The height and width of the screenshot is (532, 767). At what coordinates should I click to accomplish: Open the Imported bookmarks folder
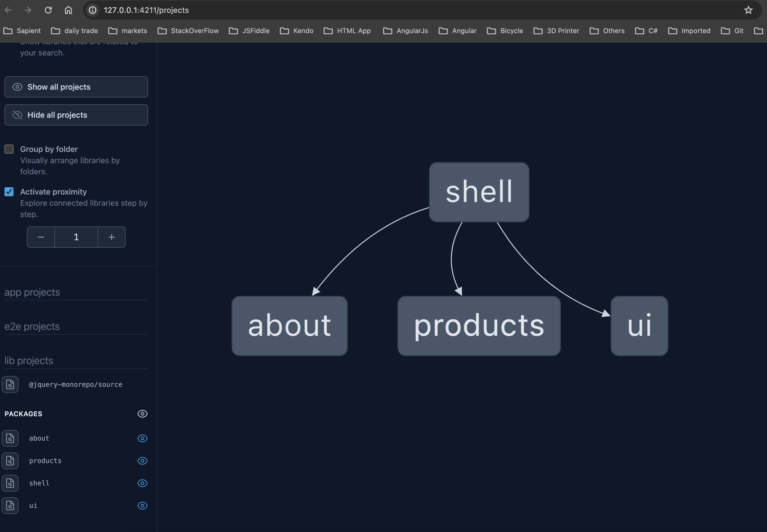(x=689, y=31)
